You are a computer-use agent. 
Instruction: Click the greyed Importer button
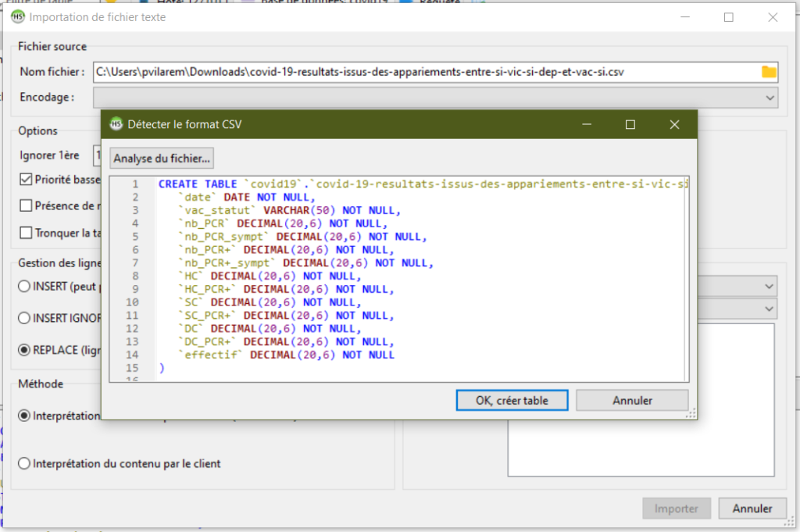(x=676, y=508)
